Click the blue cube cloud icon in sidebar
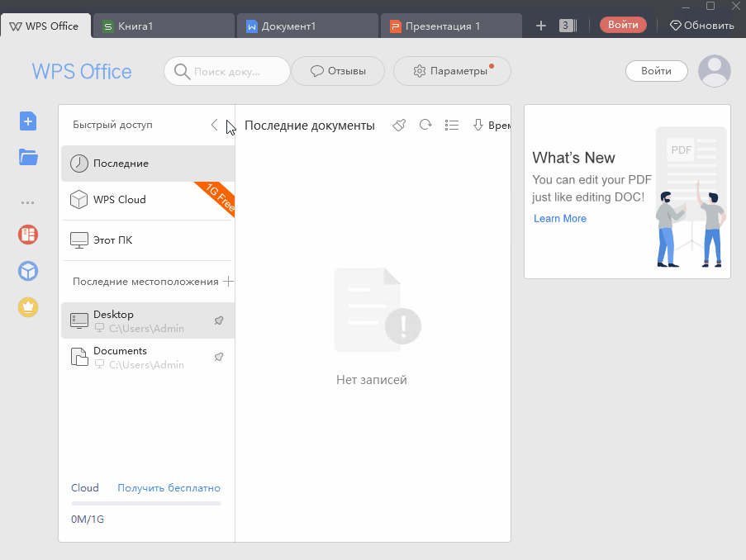746x560 pixels. (28, 271)
